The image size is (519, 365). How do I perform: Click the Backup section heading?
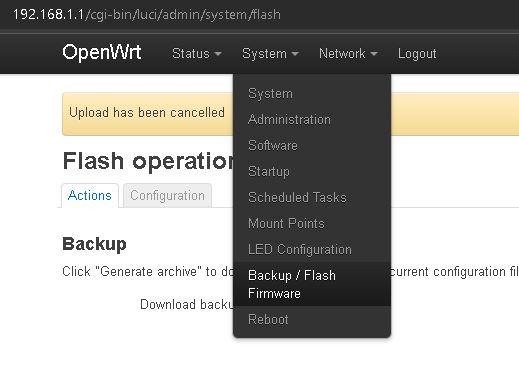coord(94,244)
